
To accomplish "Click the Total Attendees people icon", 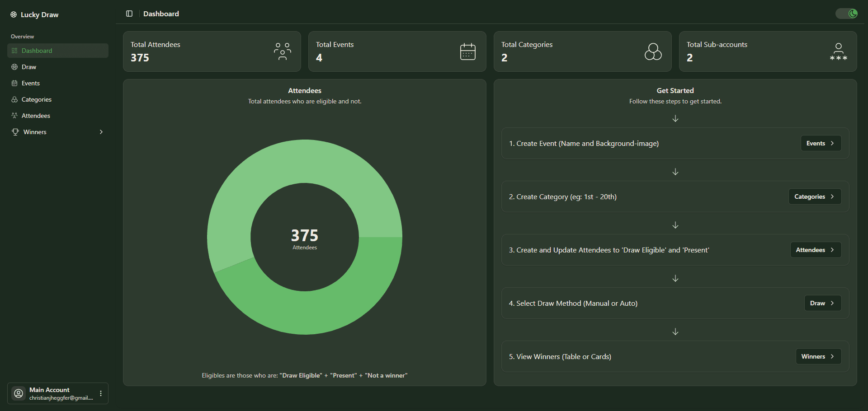I will (282, 51).
